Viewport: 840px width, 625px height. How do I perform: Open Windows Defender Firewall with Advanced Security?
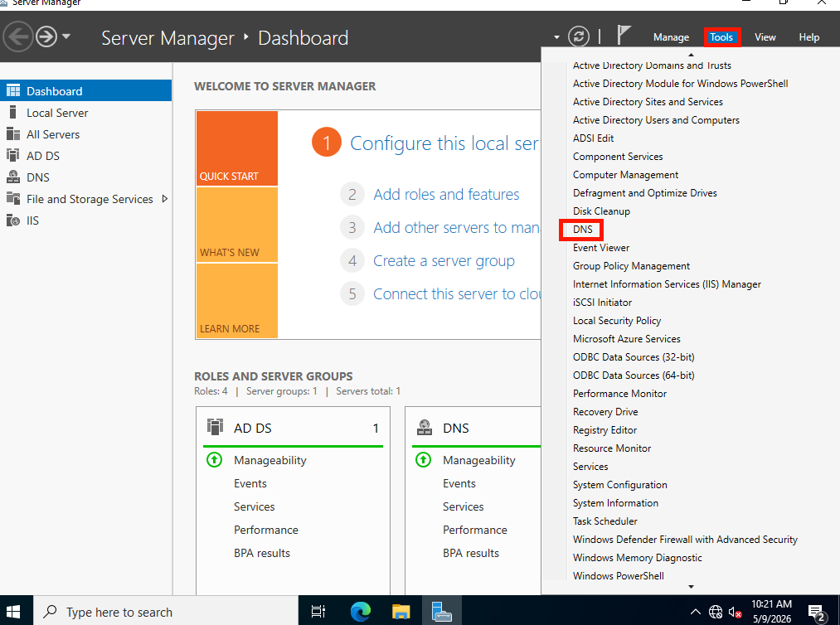tap(685, 539)
